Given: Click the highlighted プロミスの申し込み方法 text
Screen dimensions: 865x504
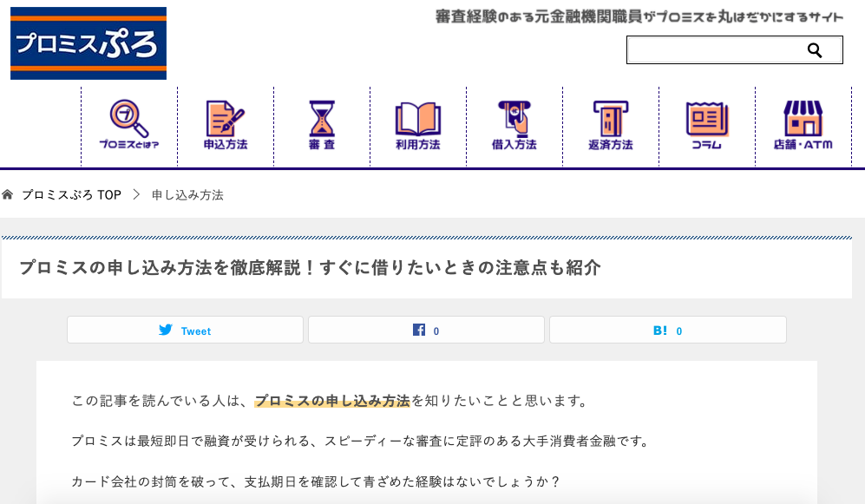Looking at the screenshot, I should (332, 401).
